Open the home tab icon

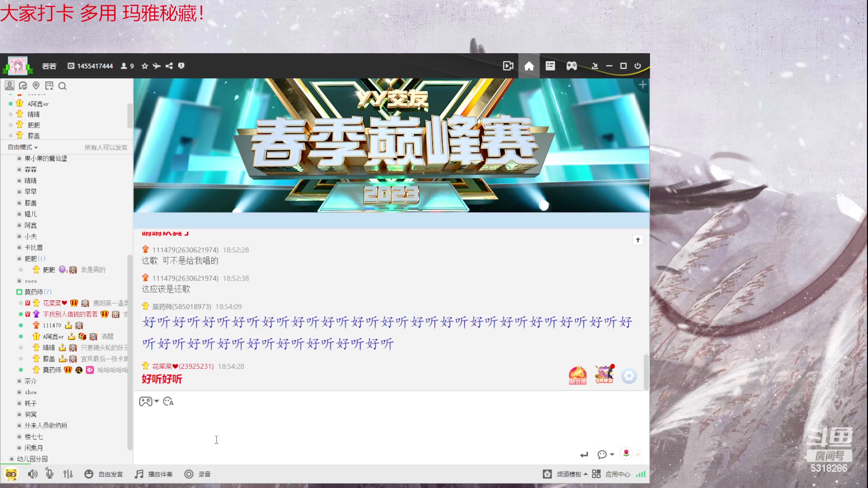(529, 66)
